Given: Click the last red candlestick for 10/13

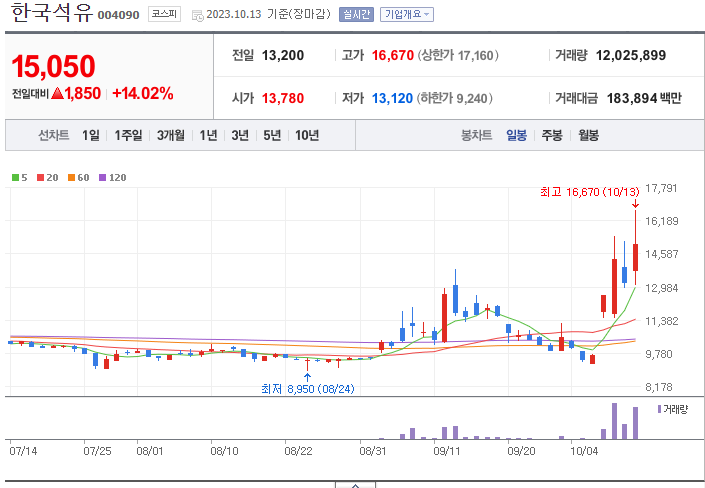Looking at the screenshot, I should tap(635, 257).
